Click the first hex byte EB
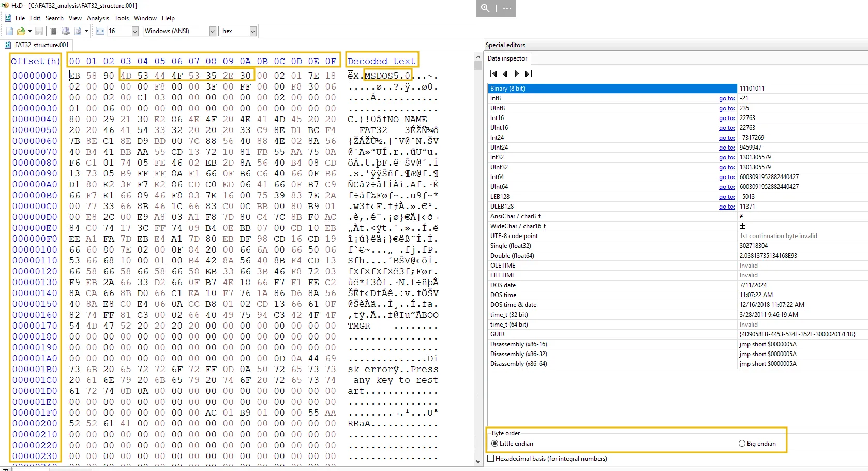The image size is (868, 471). pos(74,76)
